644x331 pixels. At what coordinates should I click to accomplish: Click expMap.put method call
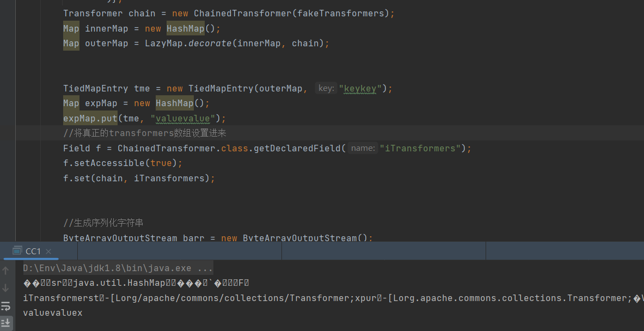coord(90,119)
